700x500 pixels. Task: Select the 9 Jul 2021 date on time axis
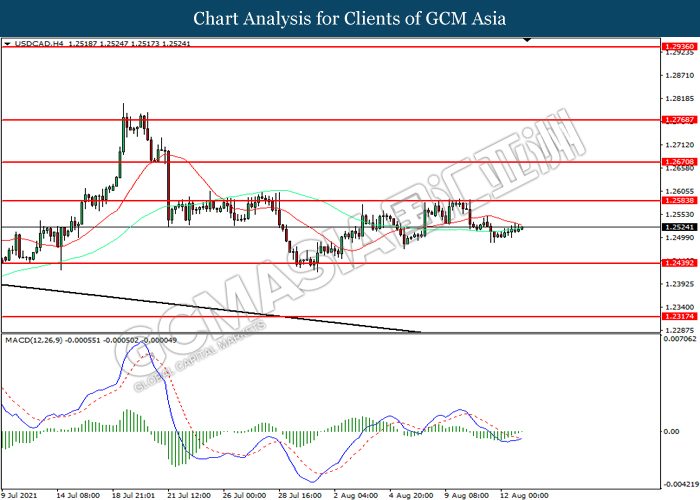[22, 494]
